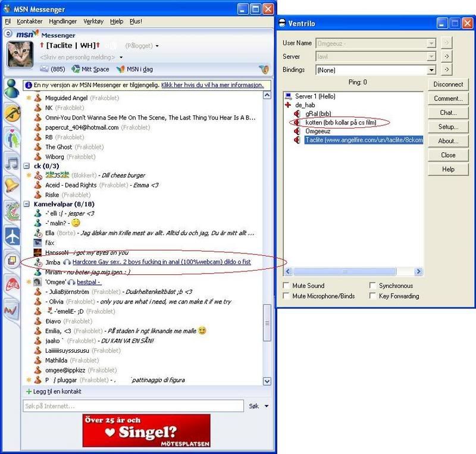The width and height of the screenshot is (476, 454).
Task: Click the Disconnect button
Action: 448,84
